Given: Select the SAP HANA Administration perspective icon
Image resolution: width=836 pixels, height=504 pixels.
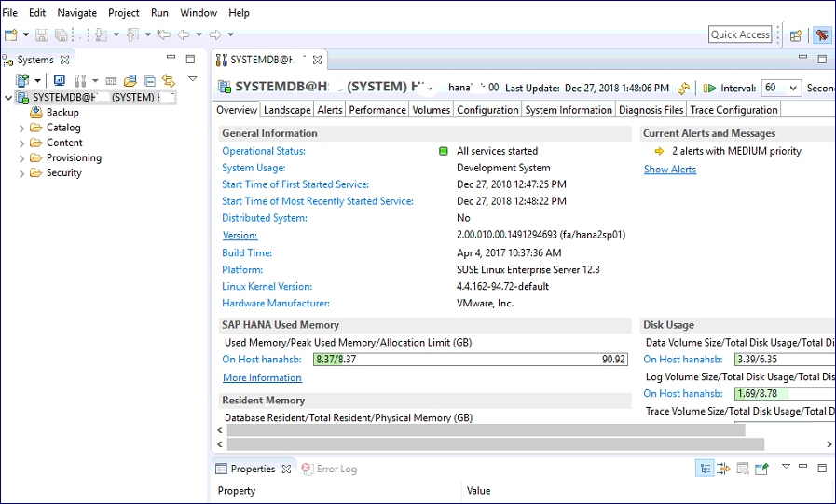Looking at the screenshot, I should click(822, 35).
